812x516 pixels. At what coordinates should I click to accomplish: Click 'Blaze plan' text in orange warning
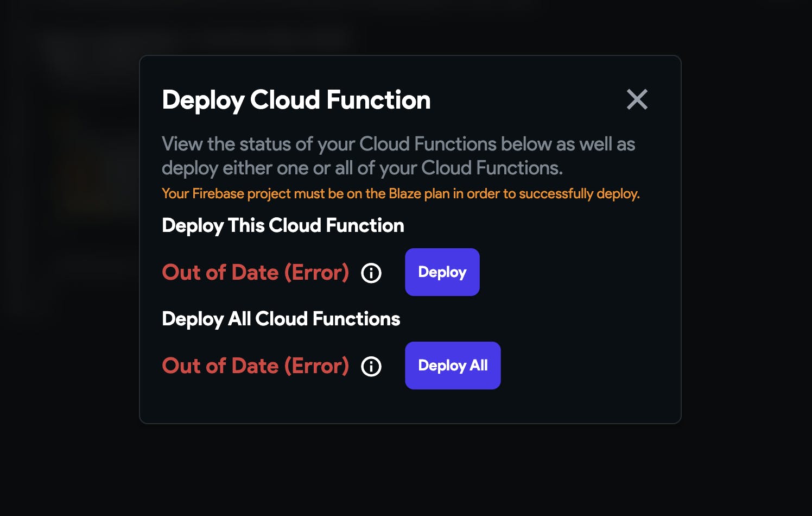click(419, 194)
